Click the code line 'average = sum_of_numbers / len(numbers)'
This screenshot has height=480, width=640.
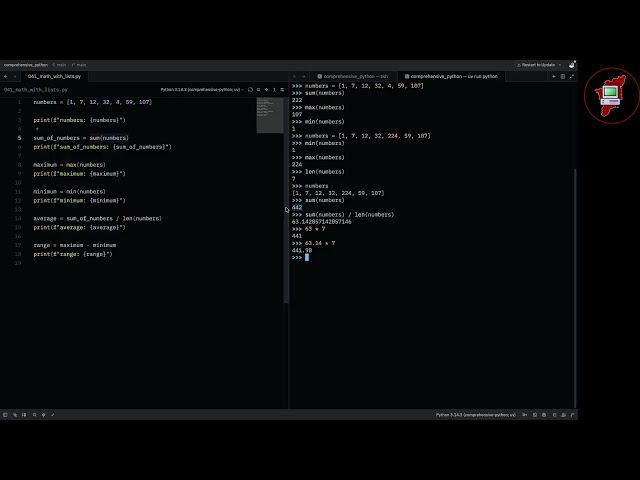click(98, 218)
